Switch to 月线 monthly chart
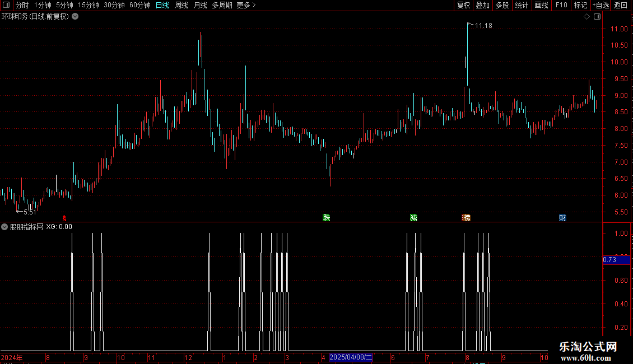Viewport: 633px width, 364px height. 200,5
